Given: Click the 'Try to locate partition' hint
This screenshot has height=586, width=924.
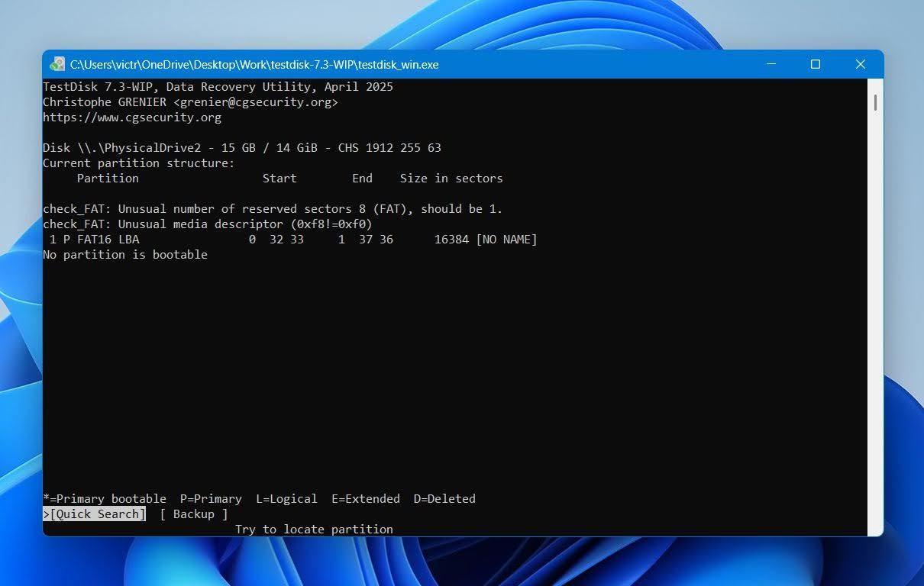Looking at the screenshot, I should click(x=314, y=530).
